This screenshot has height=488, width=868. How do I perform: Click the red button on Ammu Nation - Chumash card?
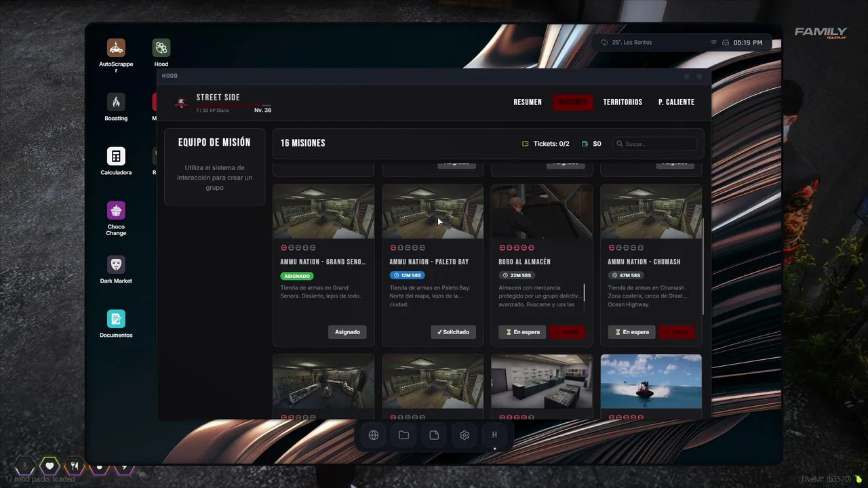pyautogui.click(x=676, y=332)
